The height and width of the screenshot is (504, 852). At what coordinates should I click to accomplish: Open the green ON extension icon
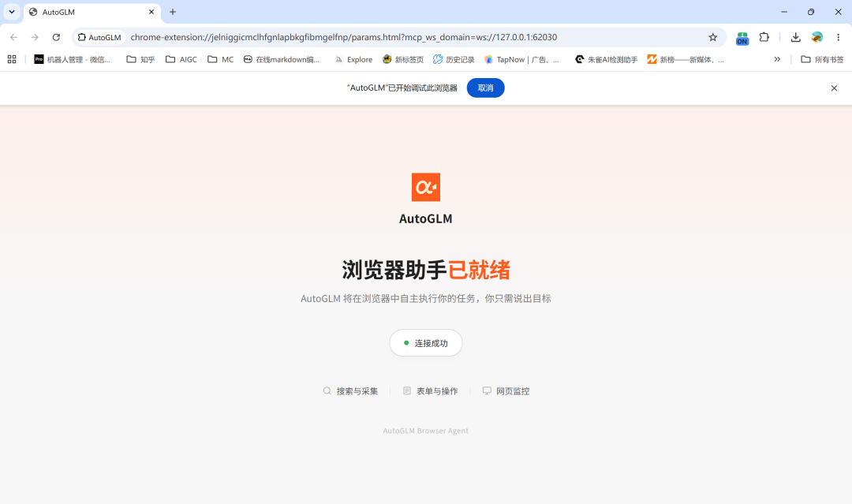[x=742, y=38]
